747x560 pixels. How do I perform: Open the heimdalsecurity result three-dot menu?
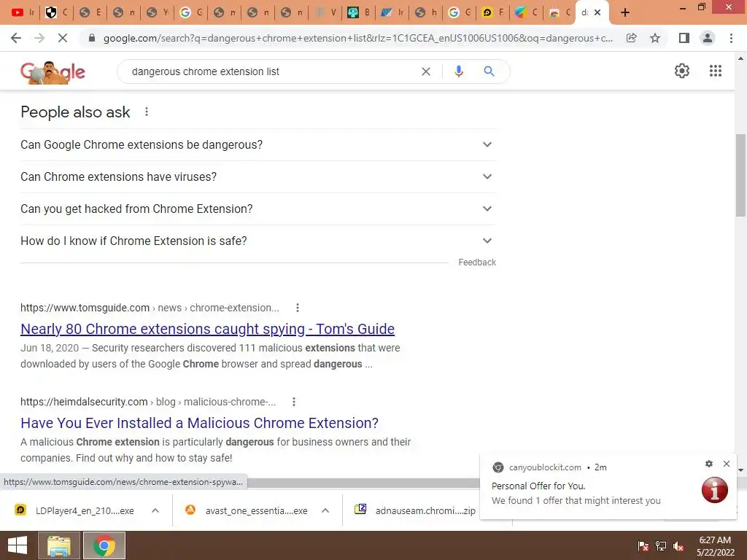(294, 402)
